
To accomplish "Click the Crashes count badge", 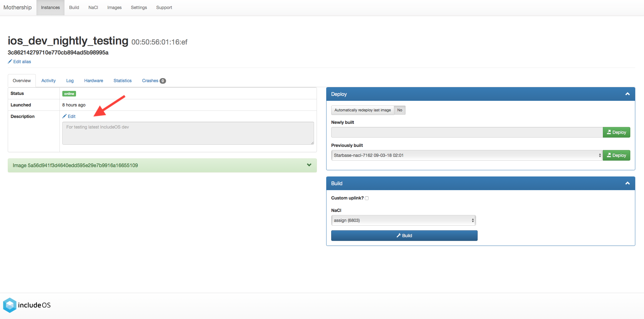I will [163, 81].
